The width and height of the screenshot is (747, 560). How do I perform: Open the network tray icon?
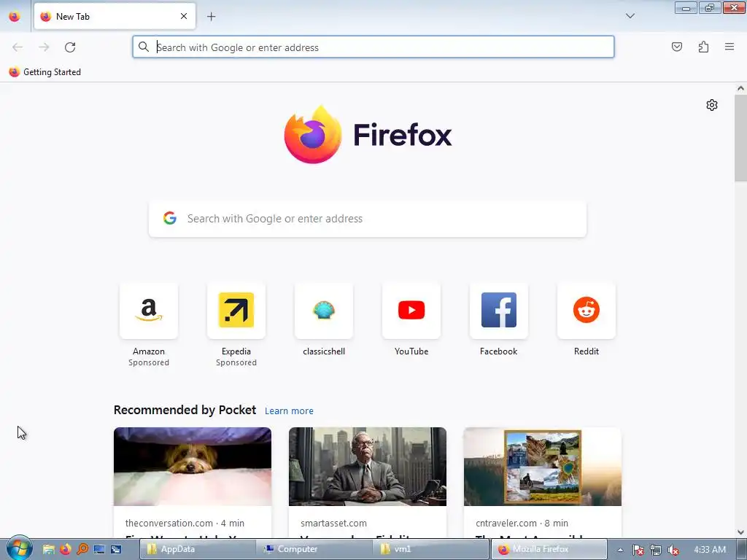coord(656,550)
